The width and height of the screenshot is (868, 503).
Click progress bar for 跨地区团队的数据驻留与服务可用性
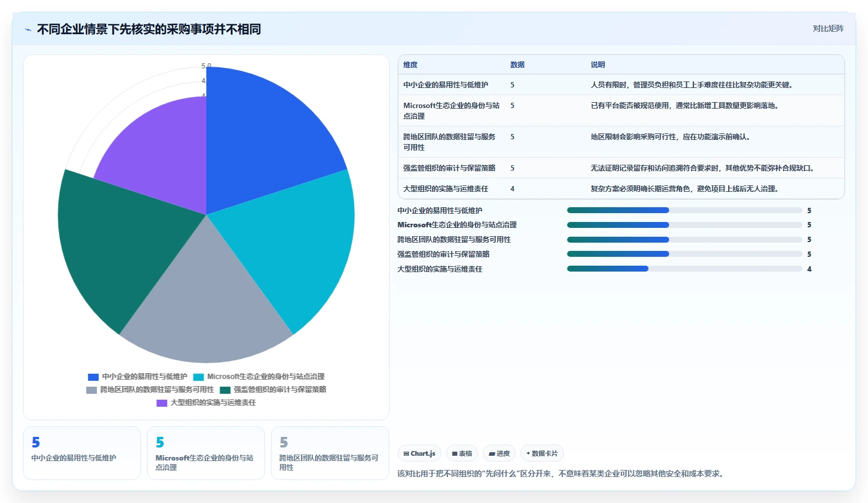684,240
